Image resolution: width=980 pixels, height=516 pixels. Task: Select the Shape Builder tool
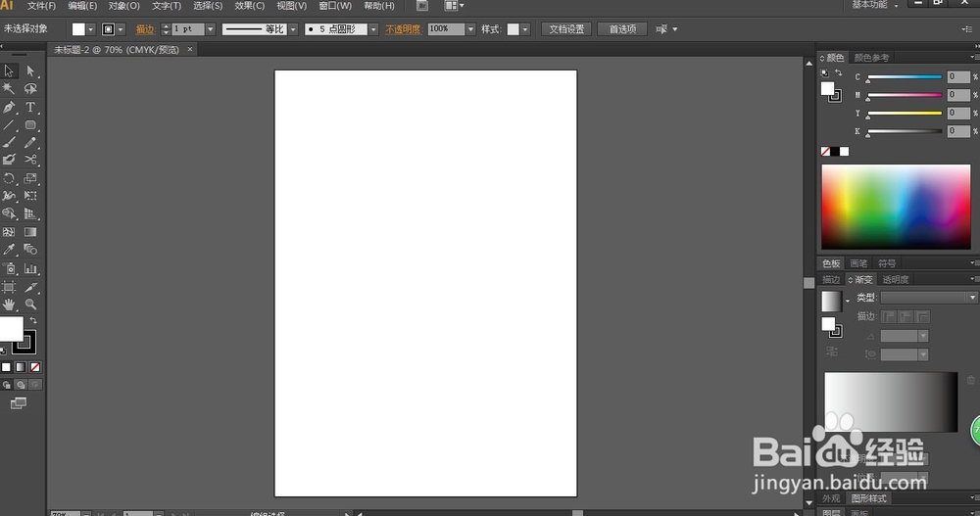pyautogui.click(x=9, y=213)
